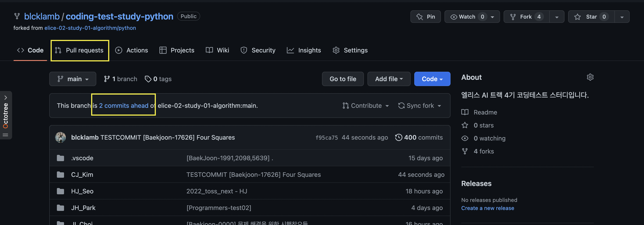Go to the Actions tab

coord(131,50)
